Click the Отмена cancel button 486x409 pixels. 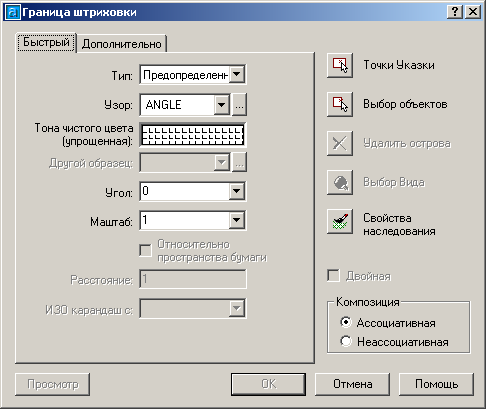[352, 384]
